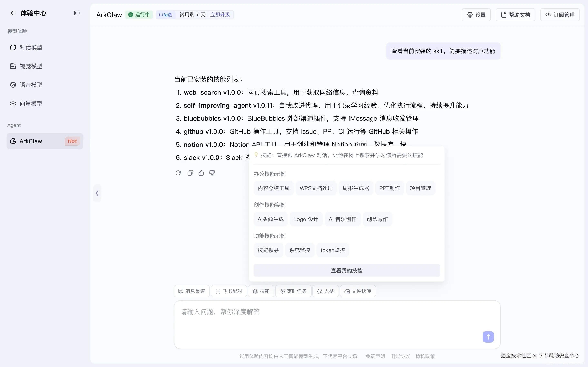The width and height of the screenshot is (588, 367).
Task: Select 视觉模型 in the sidebar
Action: [x=31, y=66]
